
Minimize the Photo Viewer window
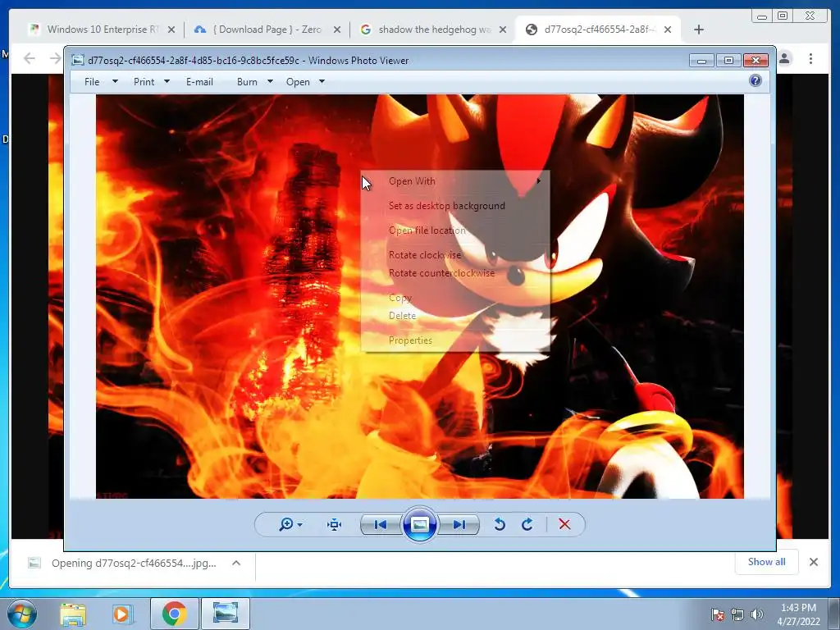[x=702, y=61]
